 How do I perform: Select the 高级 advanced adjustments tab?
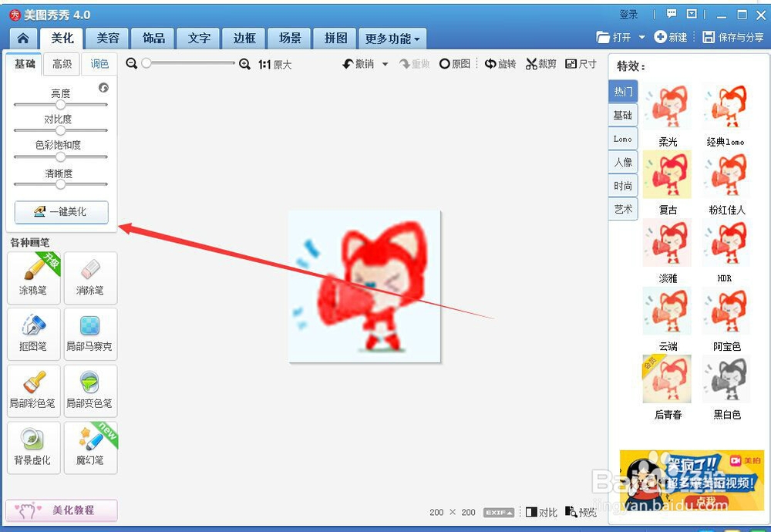pyautogui.click(x=62, y=64)
